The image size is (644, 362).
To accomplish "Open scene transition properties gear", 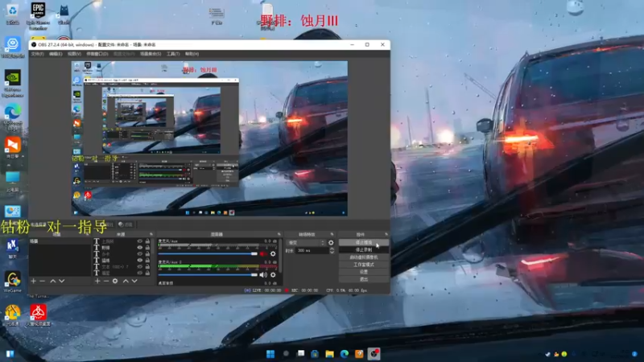I will click(331, 243).
